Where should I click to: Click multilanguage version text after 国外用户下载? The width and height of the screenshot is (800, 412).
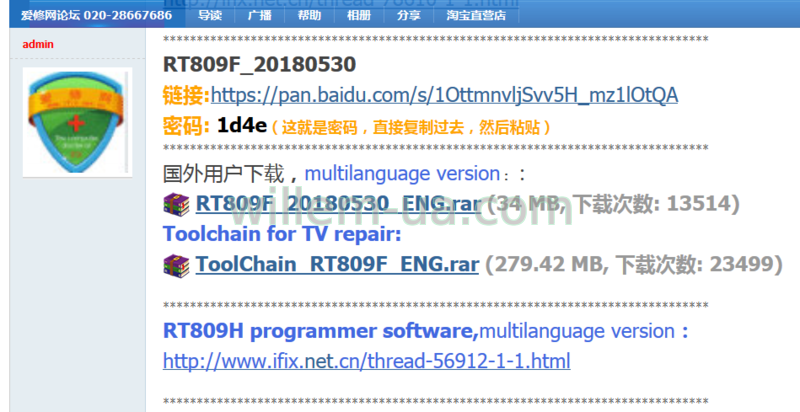(x=402, y=174)
